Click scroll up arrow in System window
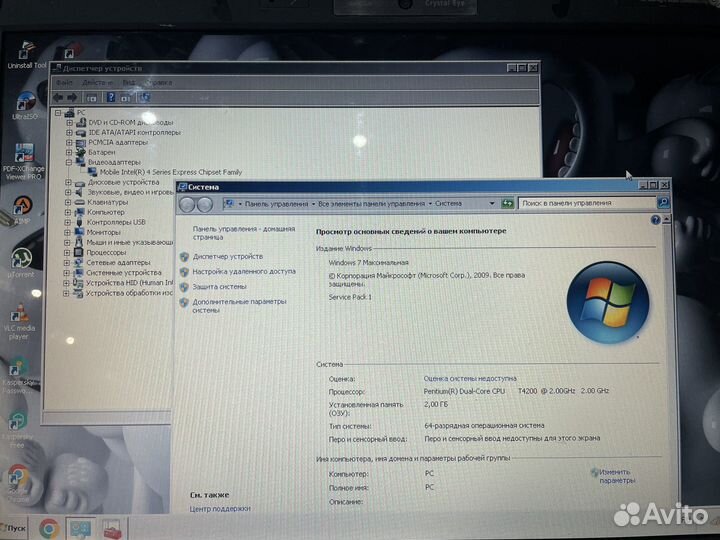720x540 pixels. (666, 220)
